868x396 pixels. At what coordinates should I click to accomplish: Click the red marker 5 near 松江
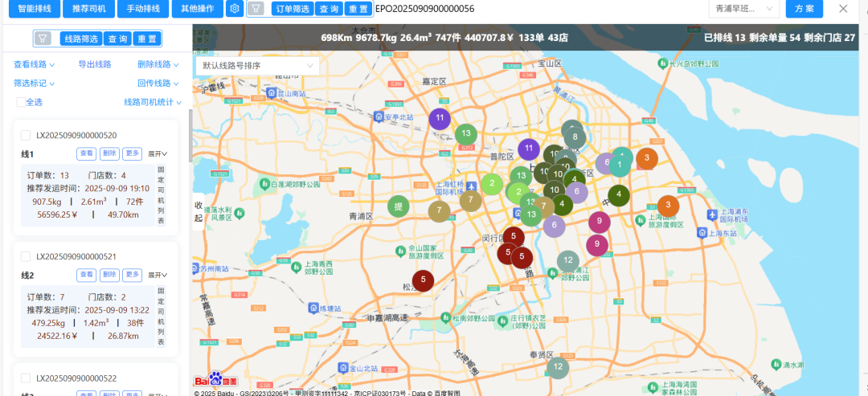point(423,280)
